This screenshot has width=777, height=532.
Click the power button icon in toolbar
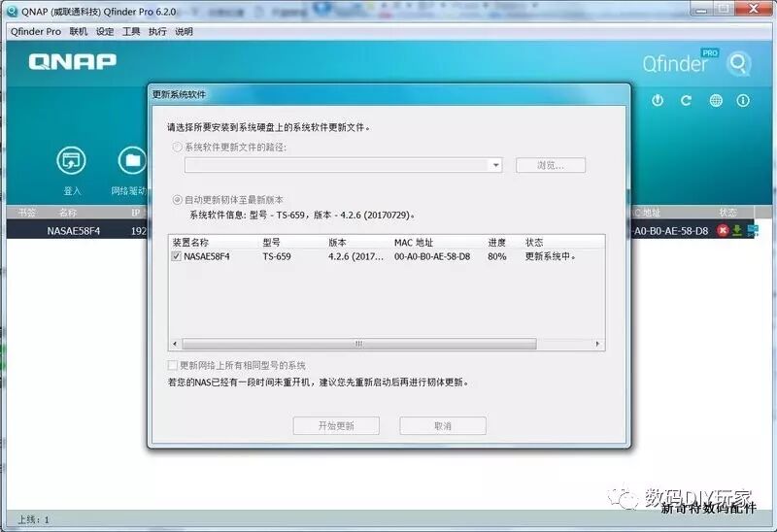(658, 101)
